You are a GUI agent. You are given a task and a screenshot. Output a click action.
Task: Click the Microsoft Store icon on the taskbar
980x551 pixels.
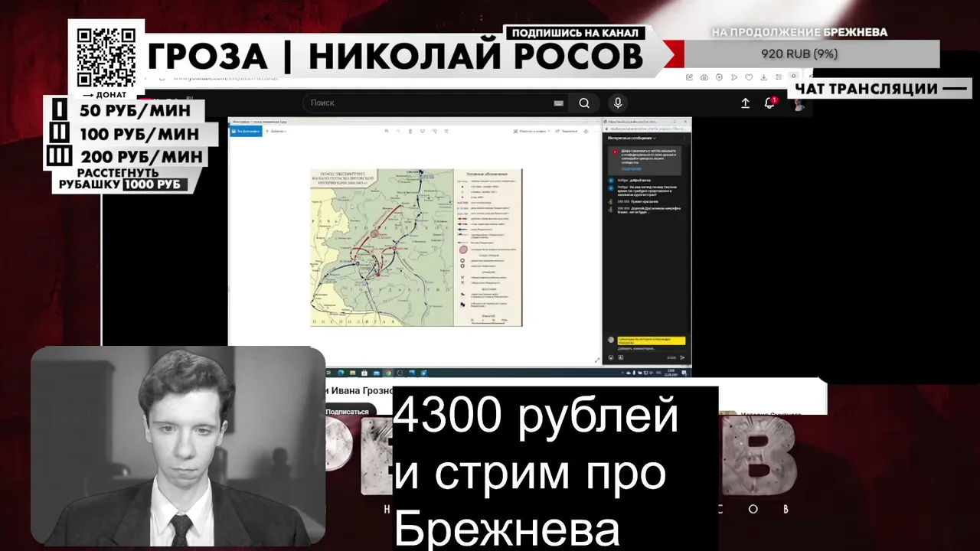[364, 373]
